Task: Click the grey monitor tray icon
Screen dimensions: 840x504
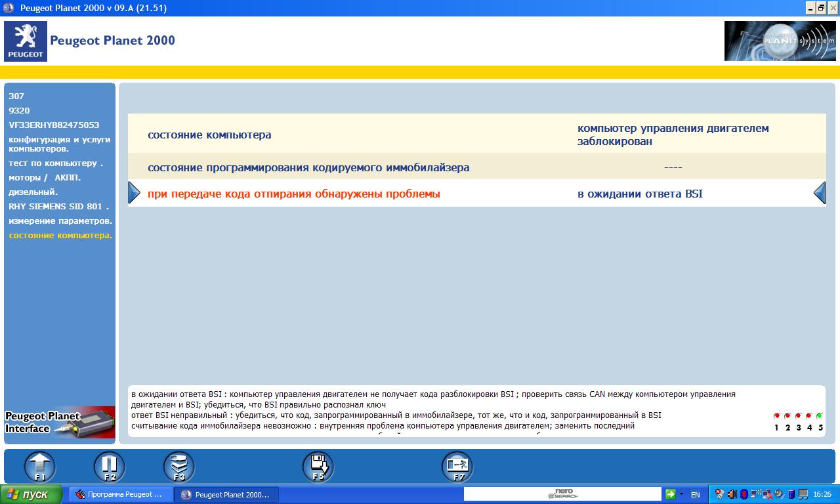Action: click(803, 494)
